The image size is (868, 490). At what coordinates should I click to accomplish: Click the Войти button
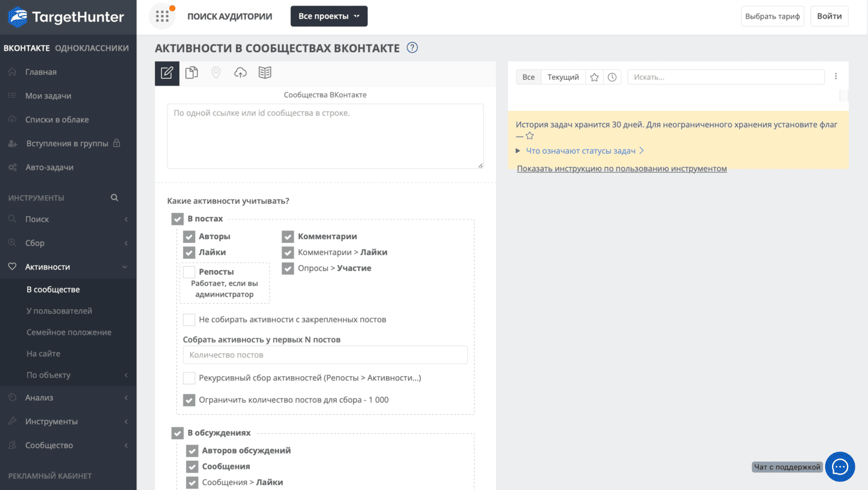click(x=830, y=16)
